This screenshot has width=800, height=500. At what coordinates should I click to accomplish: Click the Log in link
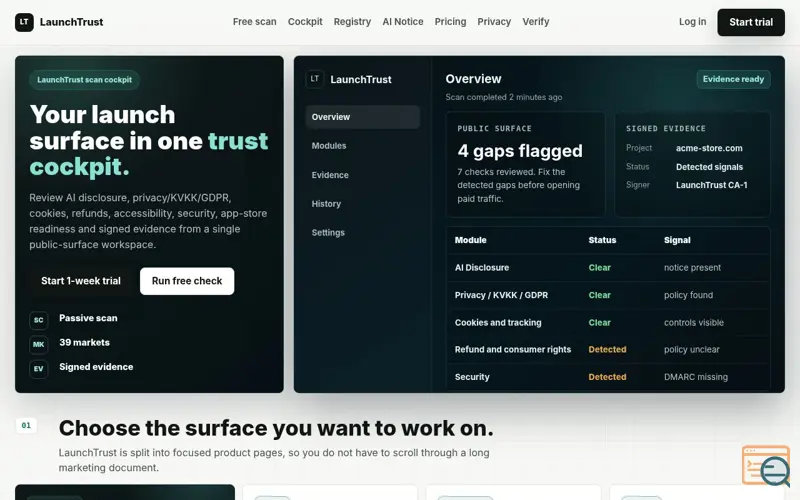click(692, 22)
